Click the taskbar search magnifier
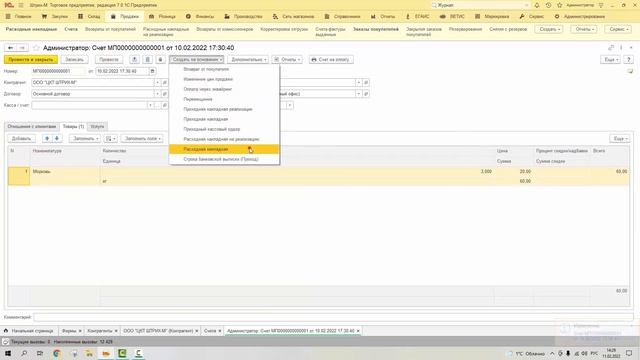 [24, 353]
